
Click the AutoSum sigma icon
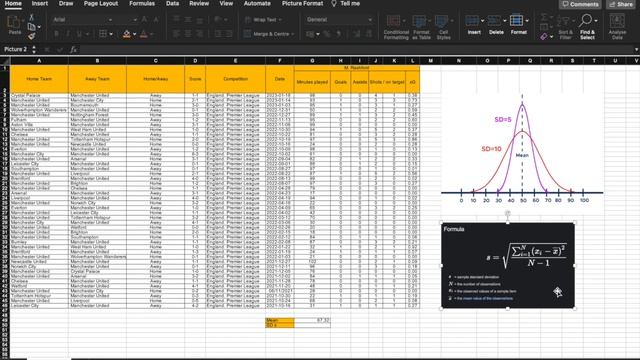(x=544, y=17)
